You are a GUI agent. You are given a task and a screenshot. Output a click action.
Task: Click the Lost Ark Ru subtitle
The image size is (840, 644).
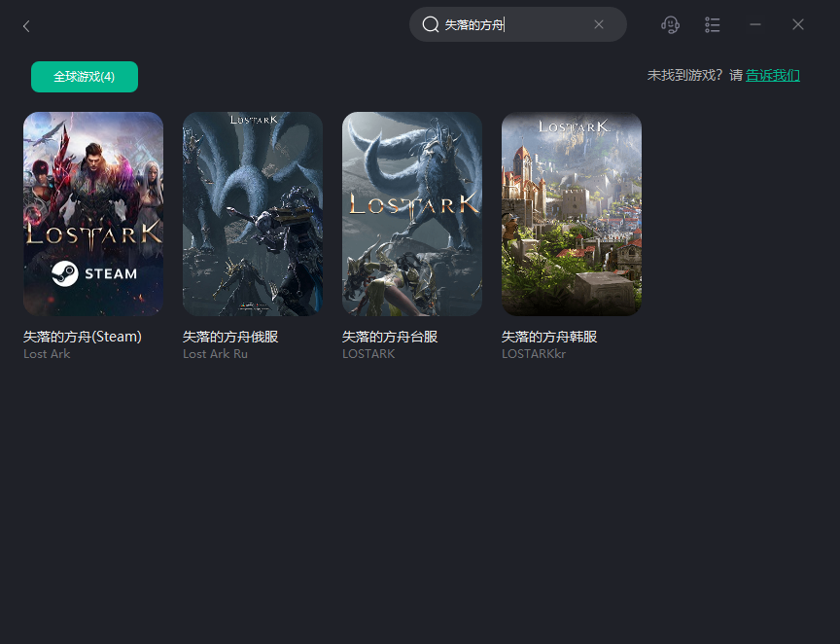point(216,354)
